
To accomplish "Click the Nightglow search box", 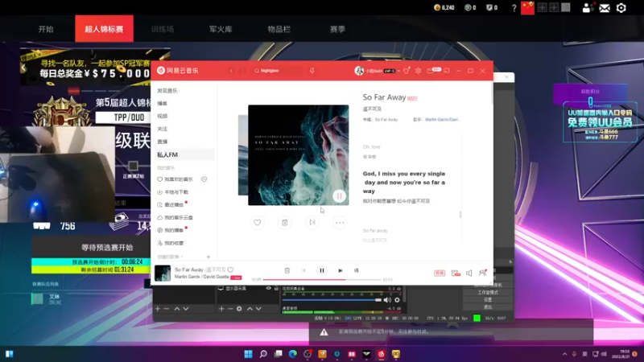I will pos(278,71).
